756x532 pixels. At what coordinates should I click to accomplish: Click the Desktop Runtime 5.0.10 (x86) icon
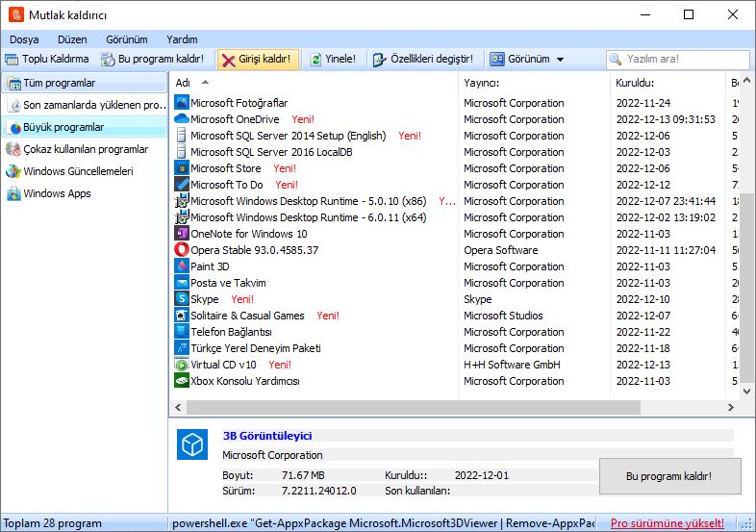(x=181, y=201)
